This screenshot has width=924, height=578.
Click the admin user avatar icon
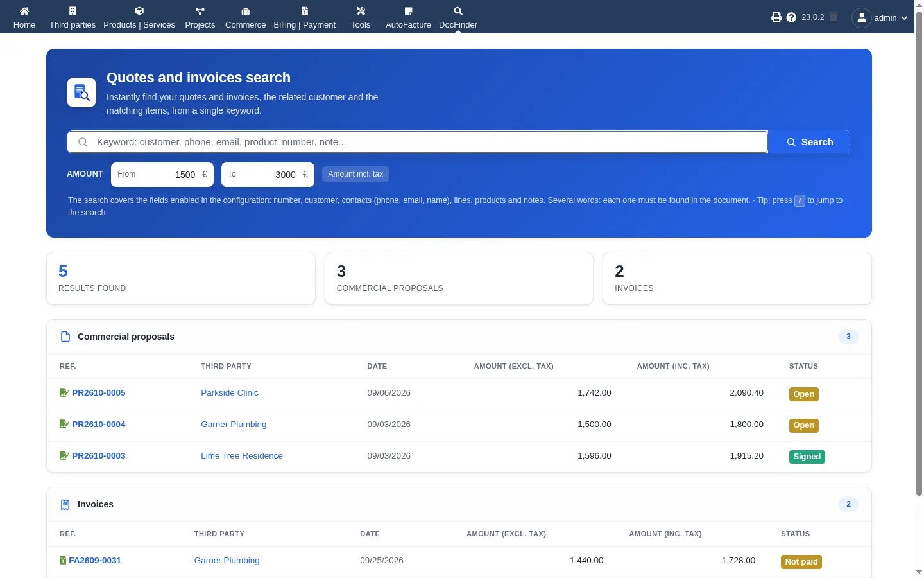pyautogui.click(x=862, y=17)
